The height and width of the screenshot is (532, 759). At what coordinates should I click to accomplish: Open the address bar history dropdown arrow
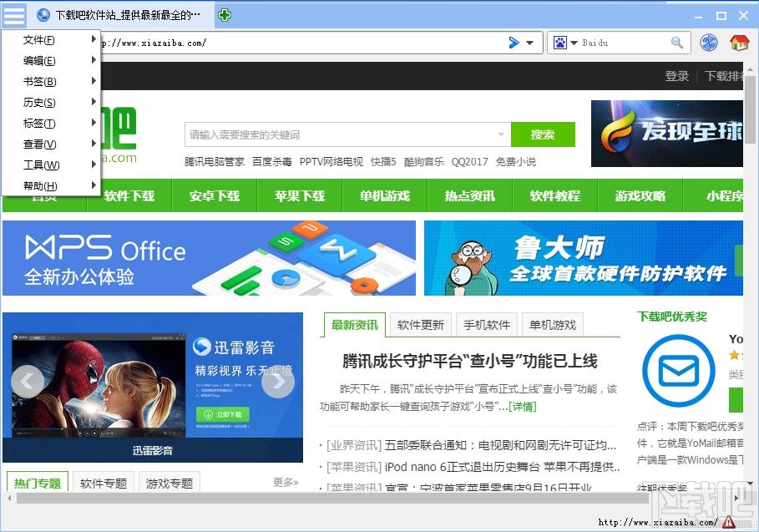coord(530,43)
